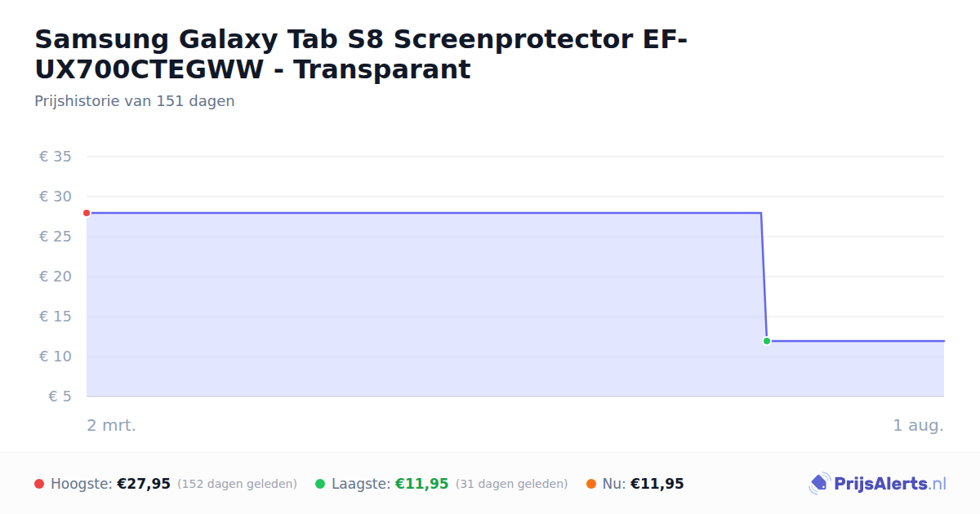The image size is (980, 514).
Task: Click the 1 aug. end date label
Action: coord(918,425)
